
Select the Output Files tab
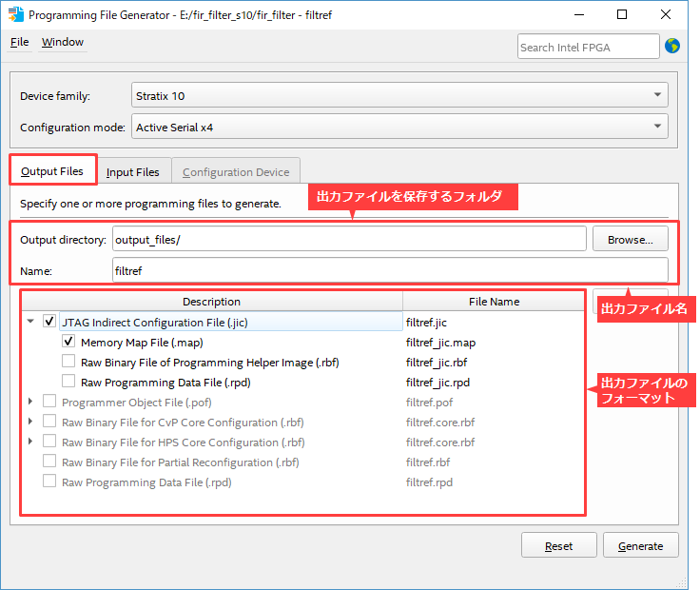52,172
